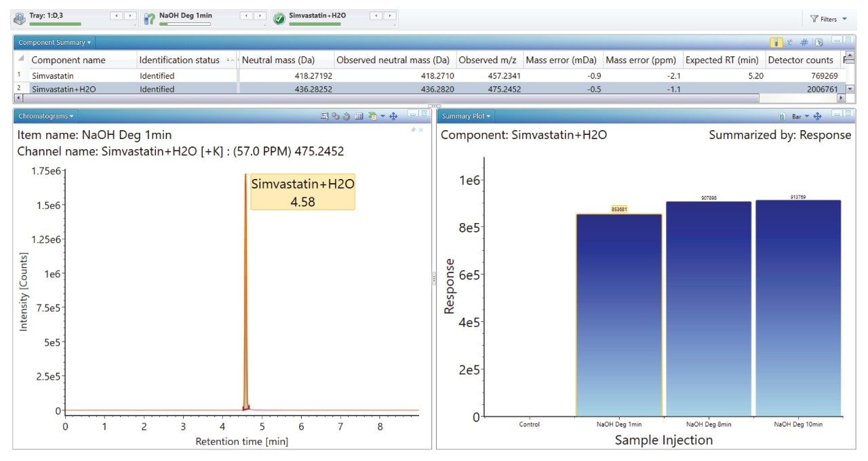Click the Tray progress bar
Image resolution: width=868 pixels, height=461 pixels.
55,24
